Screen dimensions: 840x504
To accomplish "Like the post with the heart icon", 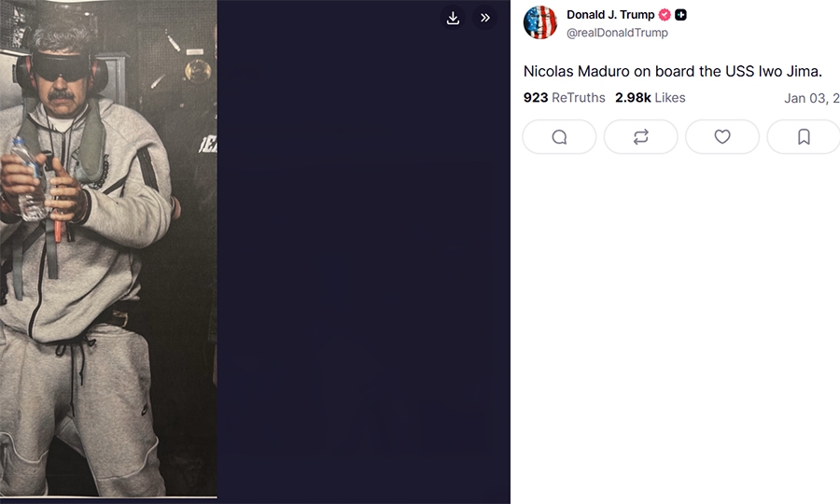I will click(721, 137).
